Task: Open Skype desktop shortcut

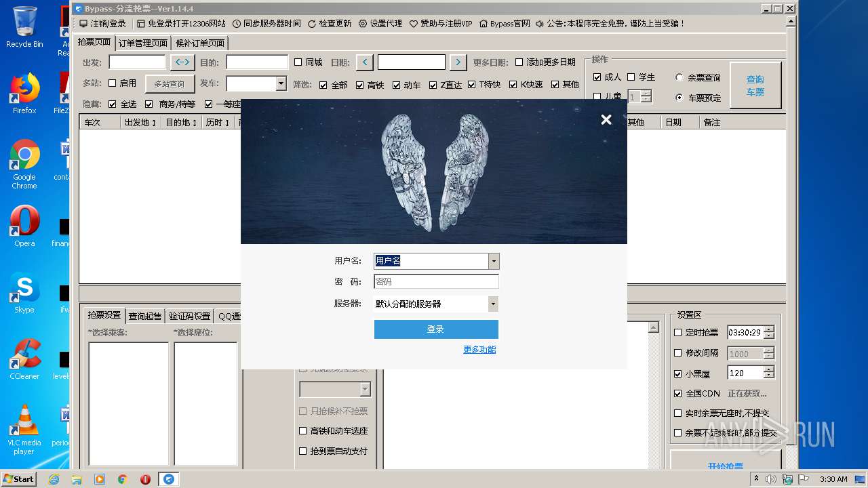Action: tap(24, 293)
